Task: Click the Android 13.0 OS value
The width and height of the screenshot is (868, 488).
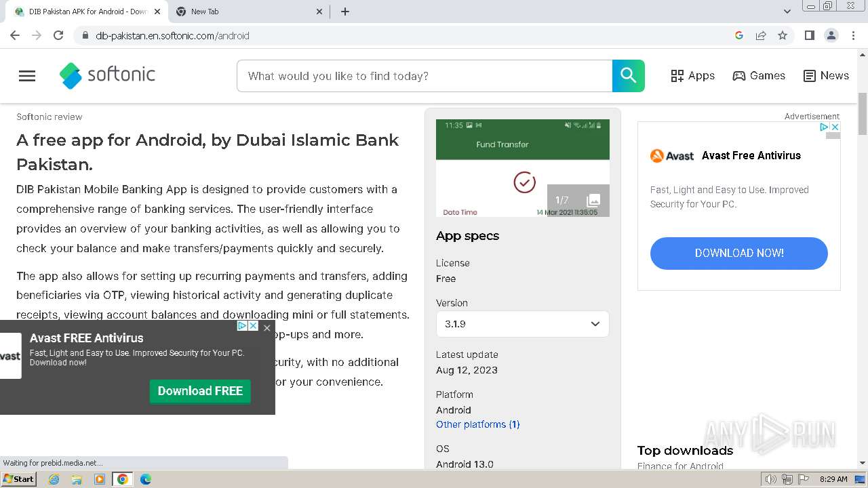Action: click(x=465, y=464)
